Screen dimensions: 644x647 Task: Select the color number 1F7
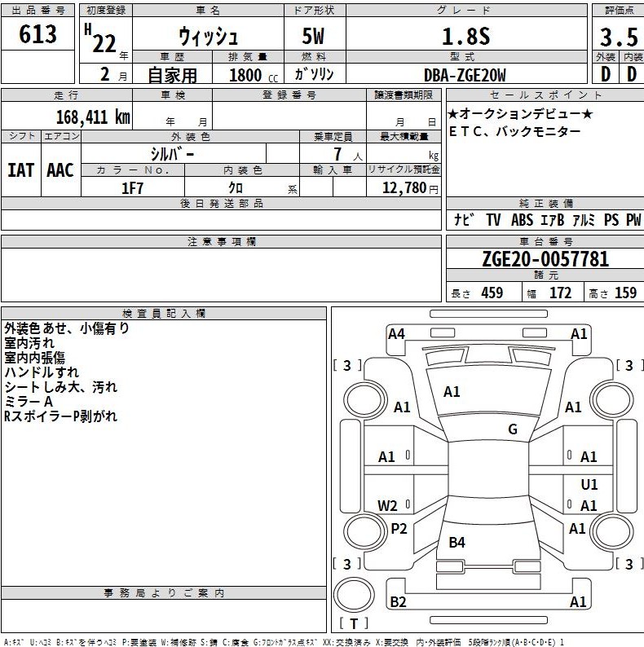tap(132, 188)
